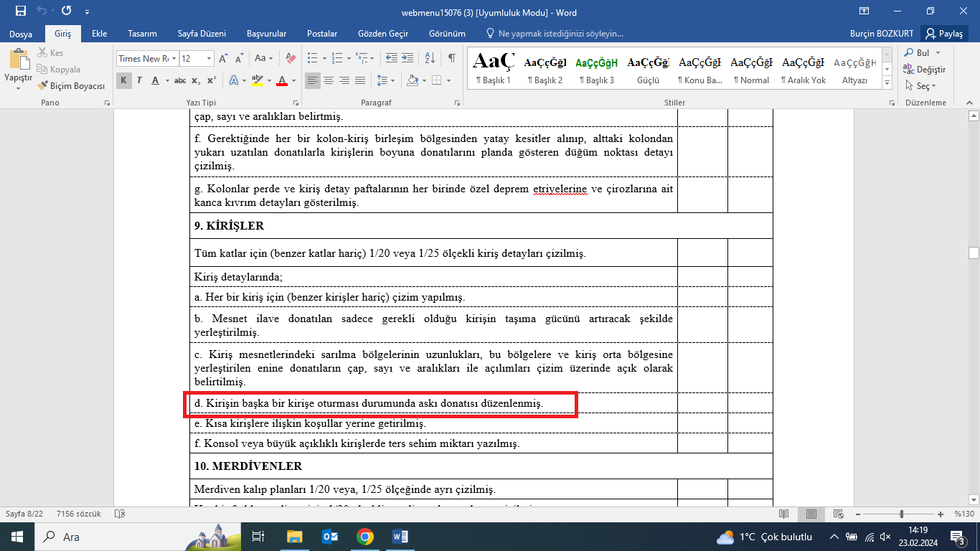Click 'Ne yapmak istediğinizi söyleyin' search box
Screen dimensions: 980x551
(x=555, y=34)
